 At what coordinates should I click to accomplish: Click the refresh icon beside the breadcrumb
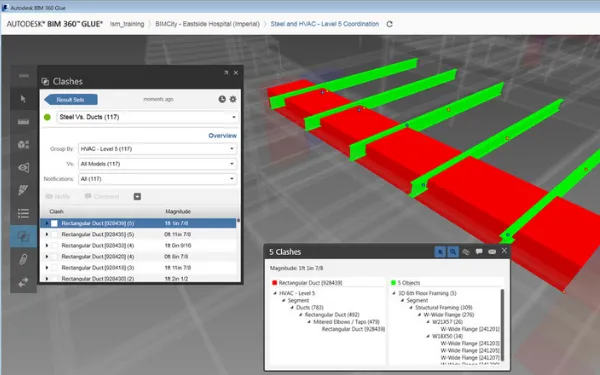click(x=390, y=24)
